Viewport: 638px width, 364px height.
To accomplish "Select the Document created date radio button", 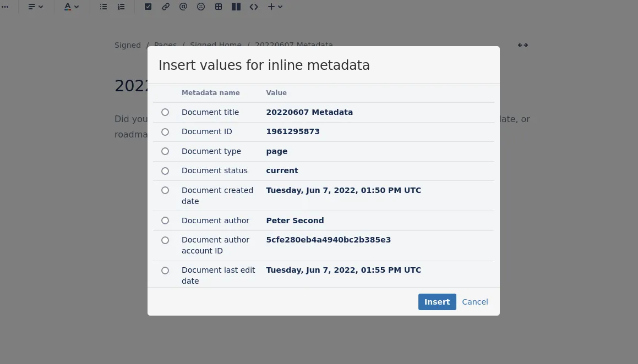I will (165, 190).
